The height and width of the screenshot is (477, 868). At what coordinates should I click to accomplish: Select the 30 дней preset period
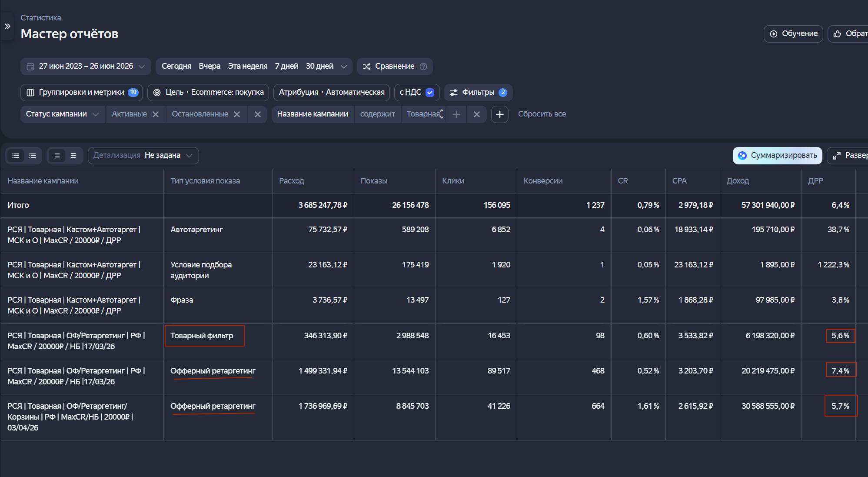coord(319,66)
